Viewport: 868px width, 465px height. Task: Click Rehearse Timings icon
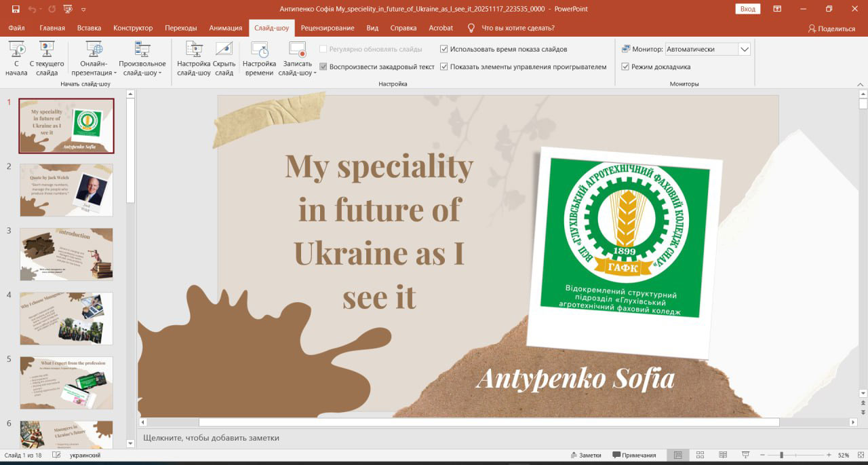click(259, 50)
